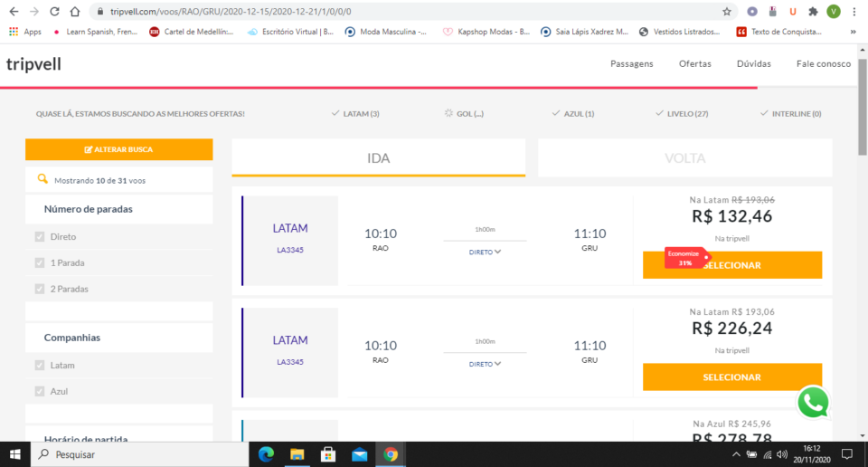Click the Pesquisar taskbar search box
The height and width of the screenshot is (467, 868).
pos(138,454)
